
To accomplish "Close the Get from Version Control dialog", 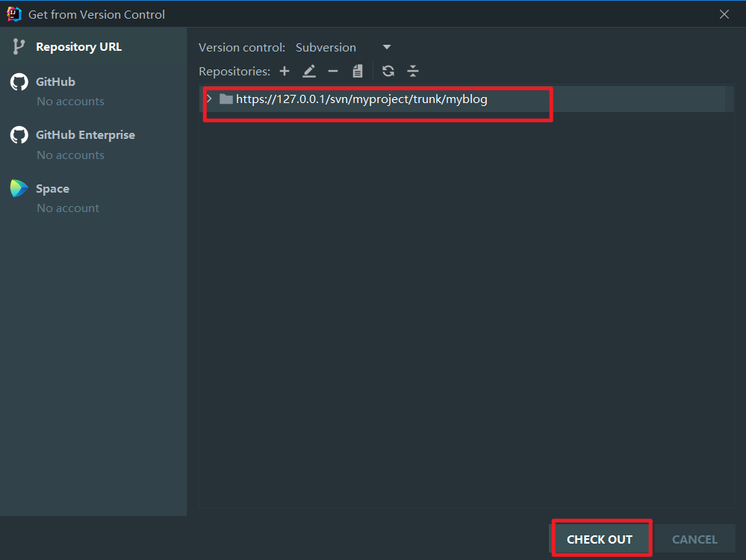I will click(x=724, y=14).
